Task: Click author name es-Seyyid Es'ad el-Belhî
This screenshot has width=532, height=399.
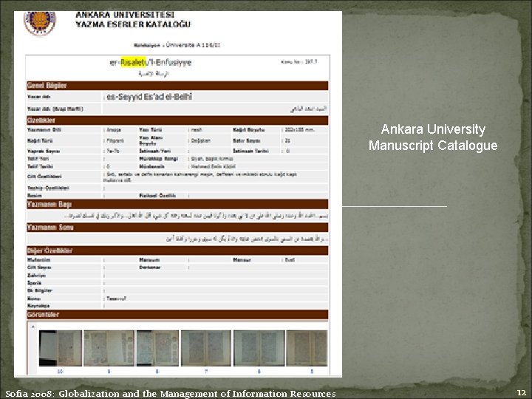Action: coord(149,97)
